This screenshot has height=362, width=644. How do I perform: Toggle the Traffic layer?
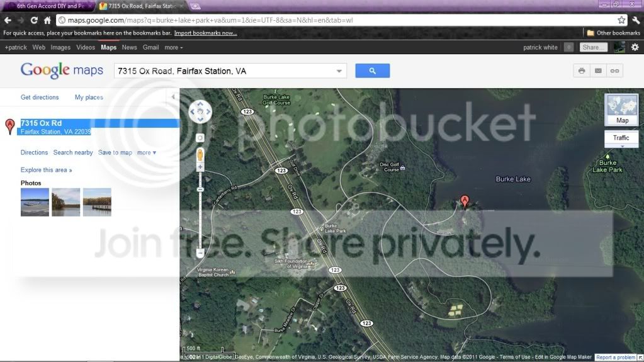pyautogui.click(x=621, y=138)
